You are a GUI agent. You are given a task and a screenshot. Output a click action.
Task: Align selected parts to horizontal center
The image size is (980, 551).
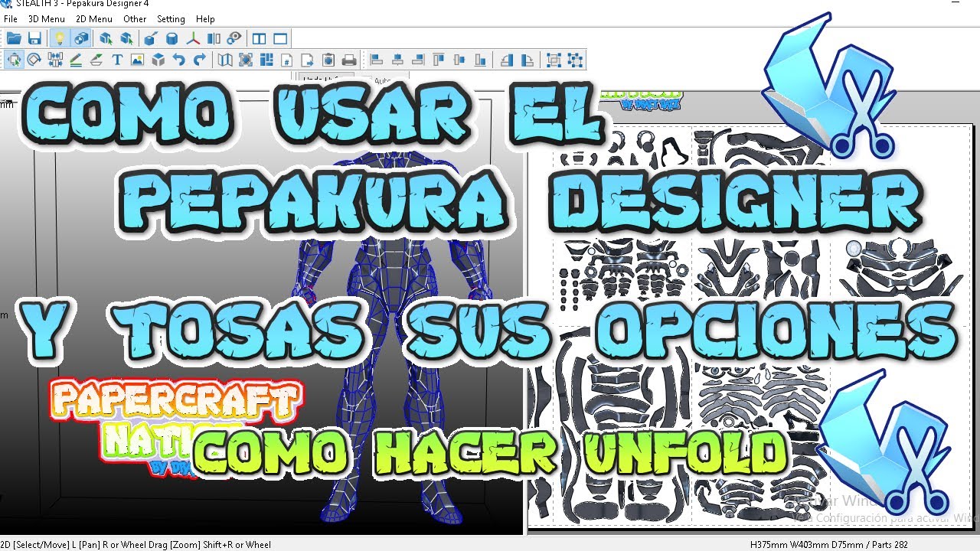(397, 60)
